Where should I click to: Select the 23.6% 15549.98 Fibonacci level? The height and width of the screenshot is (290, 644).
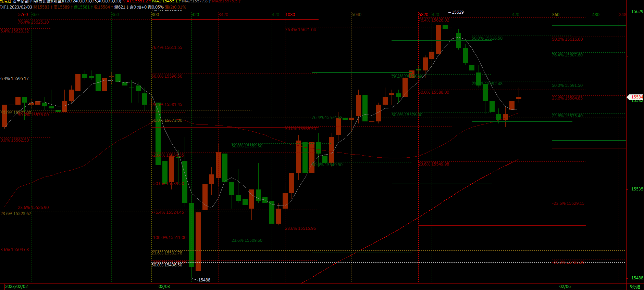pos(434,164)
